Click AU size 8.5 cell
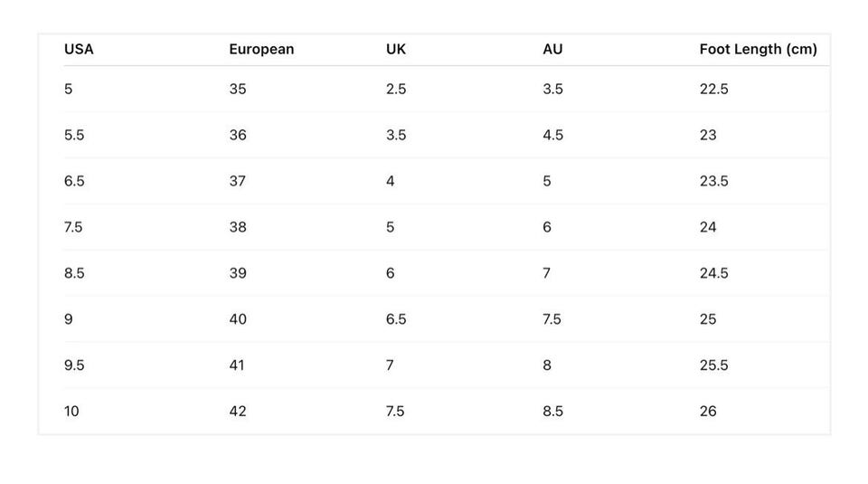Image resolution: width=868 pixels, height=484 pixels. coord(552,411)
